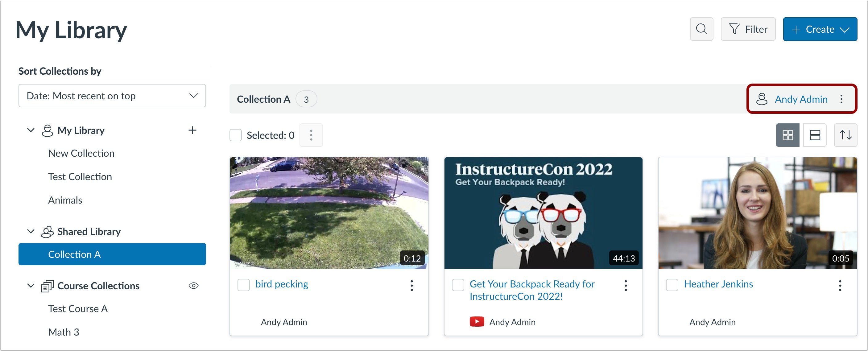Image resolution: width=868 pixels, height=351 pixels.
Task: Open Collection A header options menu
Action: [841, 99]
